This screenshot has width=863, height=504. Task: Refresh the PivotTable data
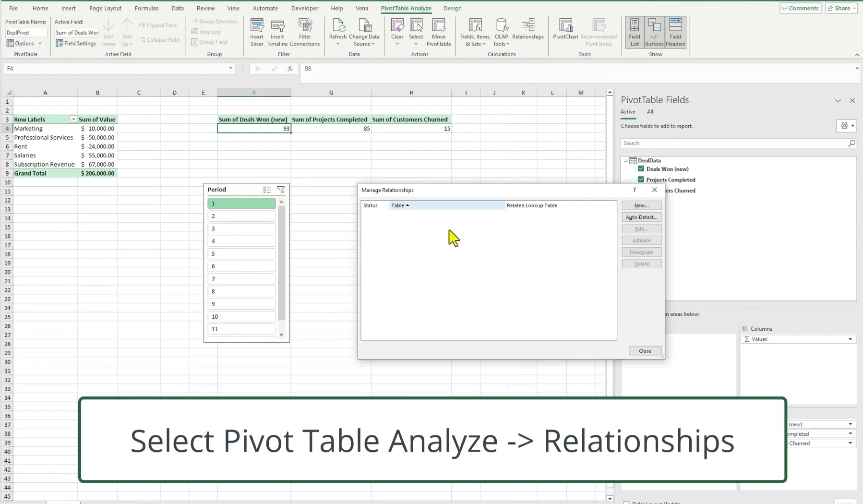click(338, 29)
